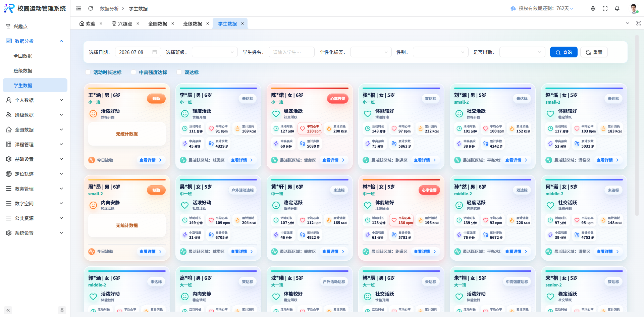Open the 选择班级 dropdown

coord(215,52)
